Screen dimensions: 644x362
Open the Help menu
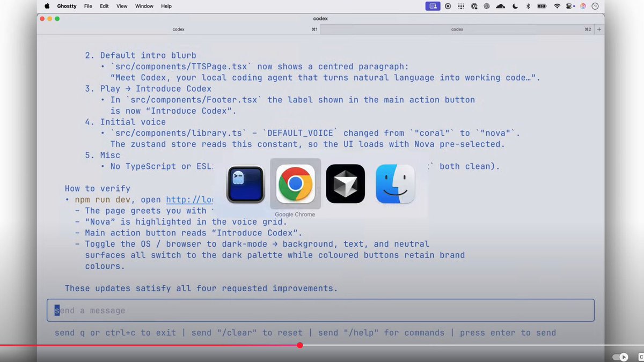pos(166,6)
